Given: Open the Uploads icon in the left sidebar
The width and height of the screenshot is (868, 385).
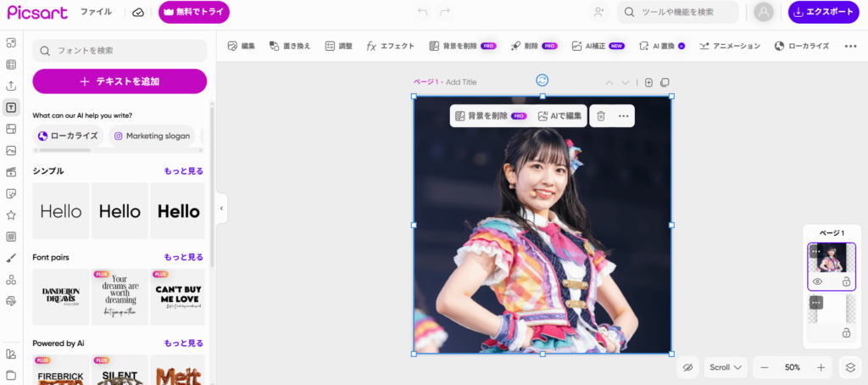Looking at the screenshot, I should coord(11,86).
